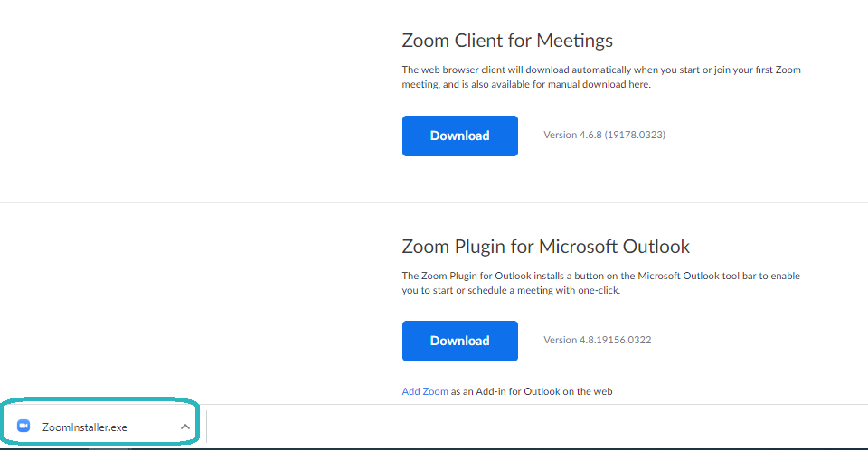Click the Zoom Client for Meetings heading
868x450 pixels.
507,41
